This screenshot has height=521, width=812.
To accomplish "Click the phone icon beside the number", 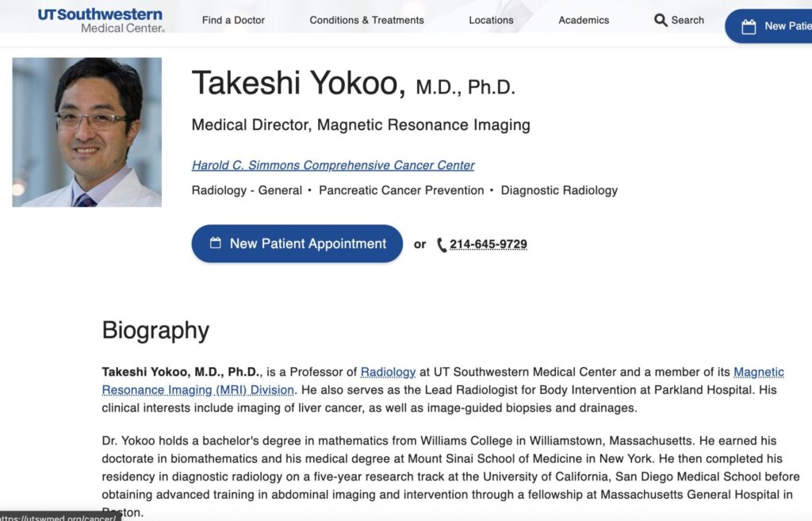I will (442, 245).
